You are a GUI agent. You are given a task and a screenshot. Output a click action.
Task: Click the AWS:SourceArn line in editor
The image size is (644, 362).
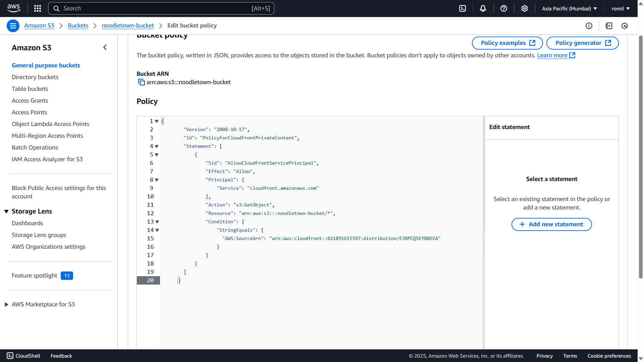coord(331,238)
